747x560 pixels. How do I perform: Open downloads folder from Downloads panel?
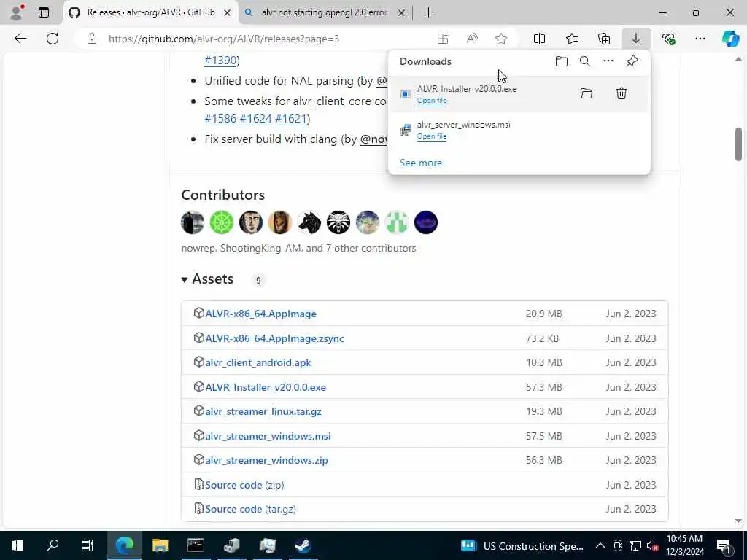(561, 61)
